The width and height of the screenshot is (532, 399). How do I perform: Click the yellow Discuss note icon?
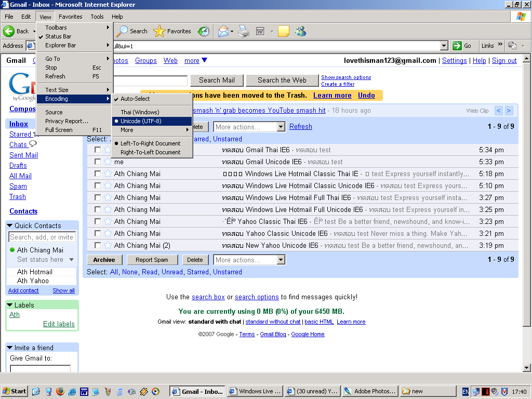(283, 31)
